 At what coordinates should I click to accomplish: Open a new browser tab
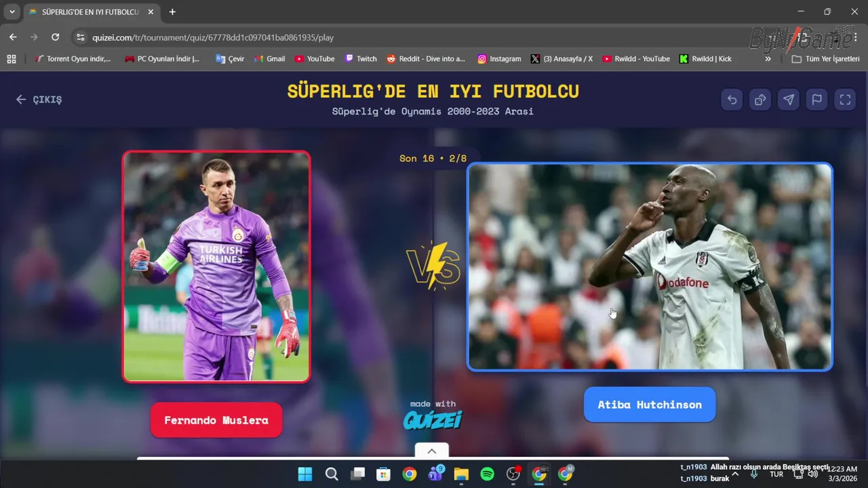172,12
